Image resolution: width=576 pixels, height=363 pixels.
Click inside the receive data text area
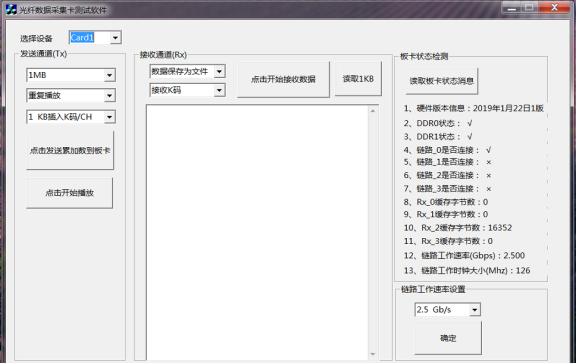[x=257, y=233]
